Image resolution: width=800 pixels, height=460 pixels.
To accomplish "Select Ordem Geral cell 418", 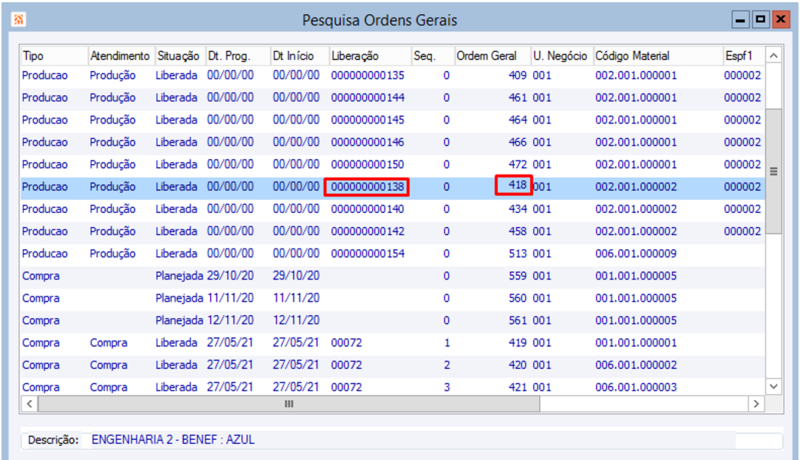I will click(517, 185).
